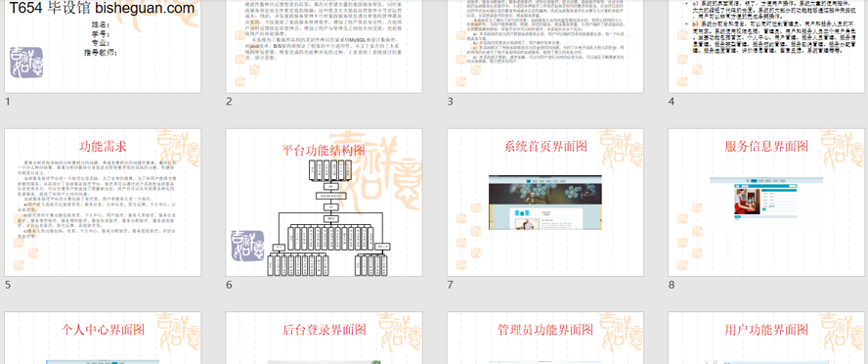The height and width of the screenshot is (364, 868).
Task: Click the 系统首页界面图 heading text
Action: click(545, 146)
